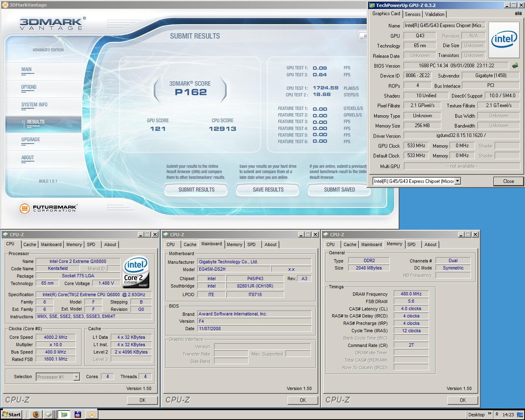525x420 pixels.
Task: Click the CPU Name field showing QX6800
Action: [x=78, y=261]
